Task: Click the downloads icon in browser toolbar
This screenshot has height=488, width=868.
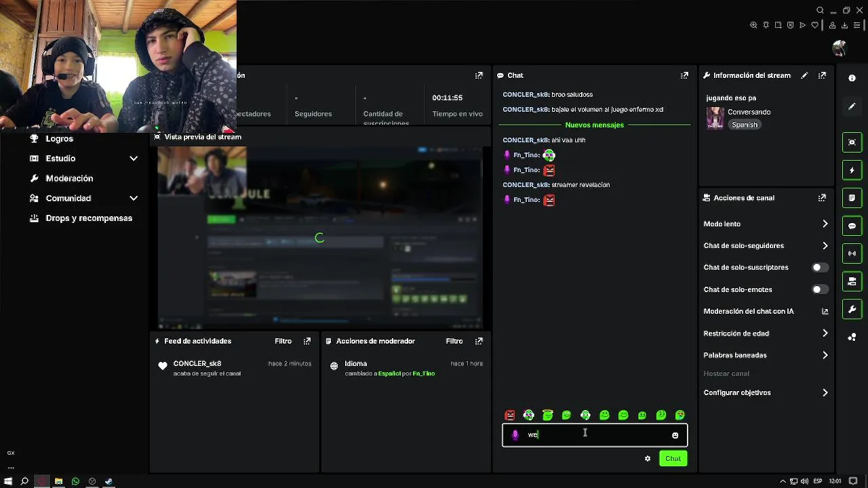Action: (845, 25)
